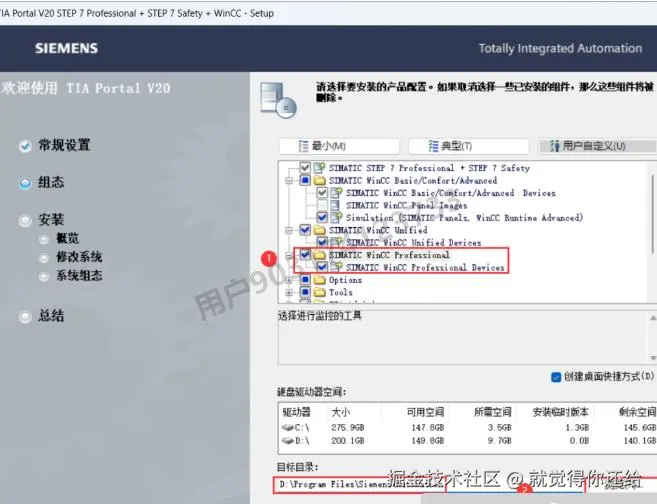Click the 可用空间 column header
This screenshot has width=657, height=504.
425,412
